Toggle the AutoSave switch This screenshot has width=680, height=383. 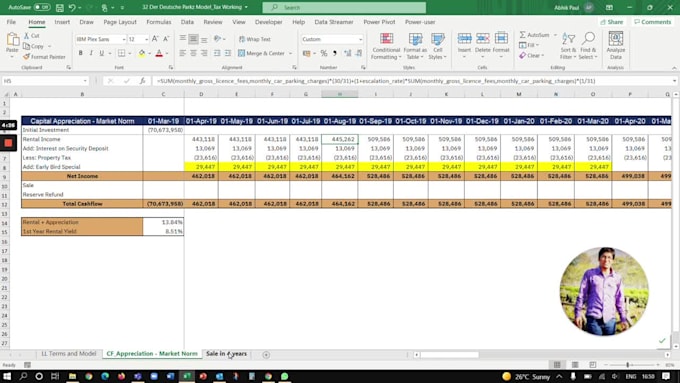point(42,7)
